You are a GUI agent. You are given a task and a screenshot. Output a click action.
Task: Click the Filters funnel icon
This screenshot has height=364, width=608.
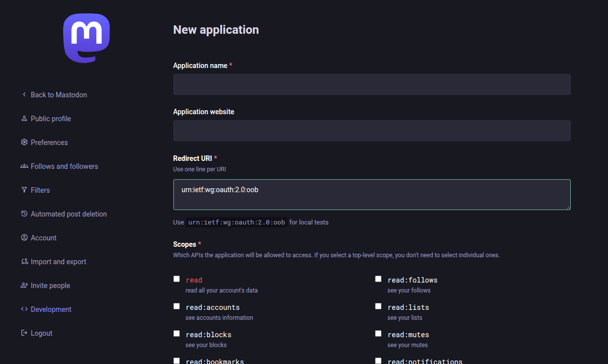tap(24, 190)
